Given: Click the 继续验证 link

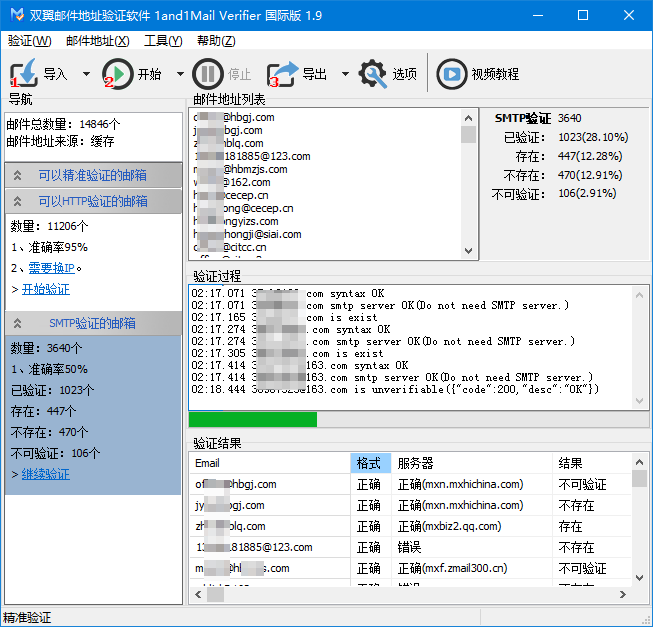Looking at the screenshot, I should point(45,474).
